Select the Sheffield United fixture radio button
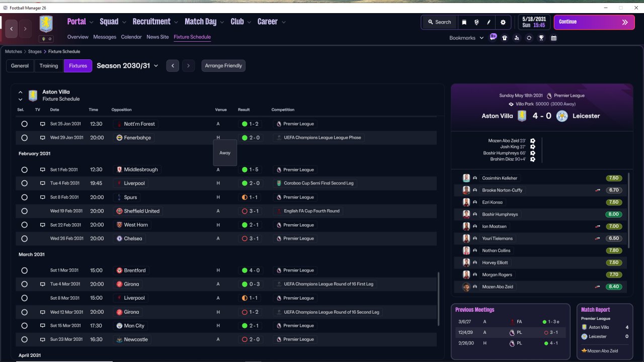This screenshot has height=362, width=644. pos(24,211)
